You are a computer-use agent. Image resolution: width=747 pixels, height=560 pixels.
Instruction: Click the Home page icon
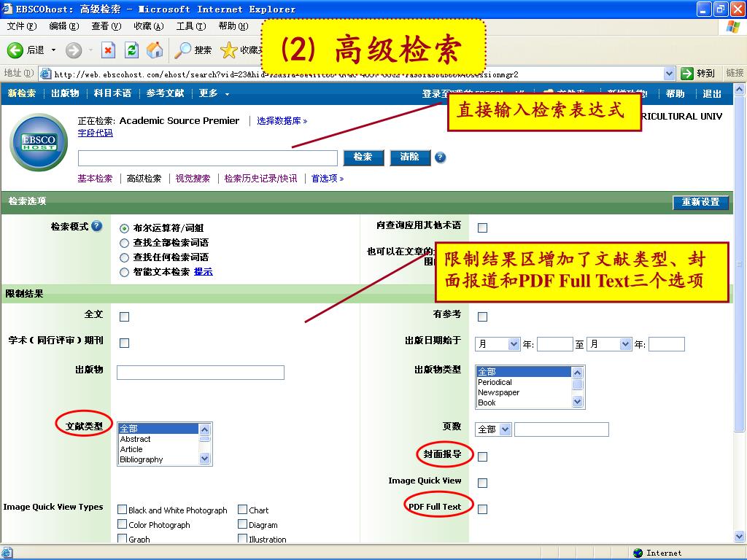(155, 50)
